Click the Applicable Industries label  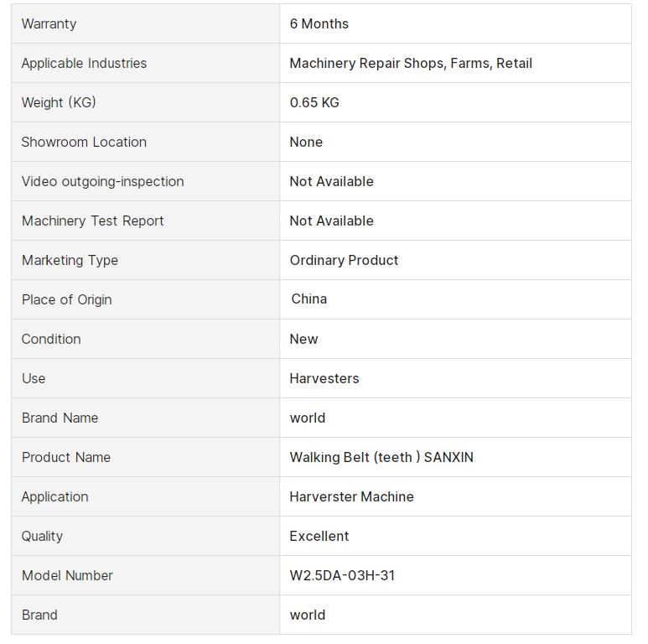click(x=84, y=63)
